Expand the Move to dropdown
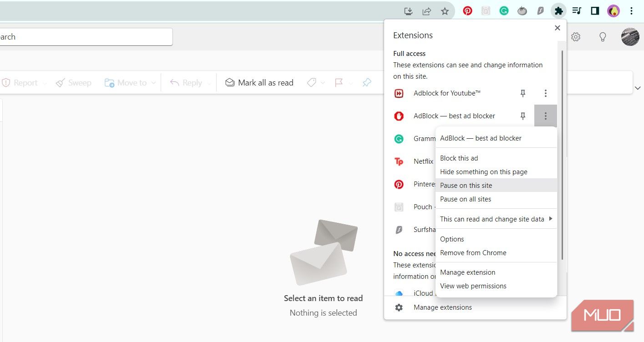This screenshot has width=644, height=342. click(153, 82)
